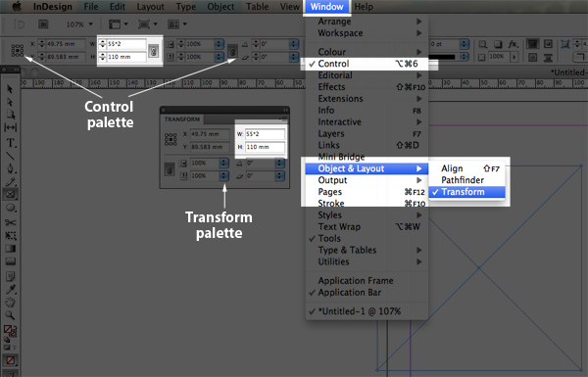This screenshot has height=377, width=588.
Task: Select the Note tool
Action: pos(10,276)
